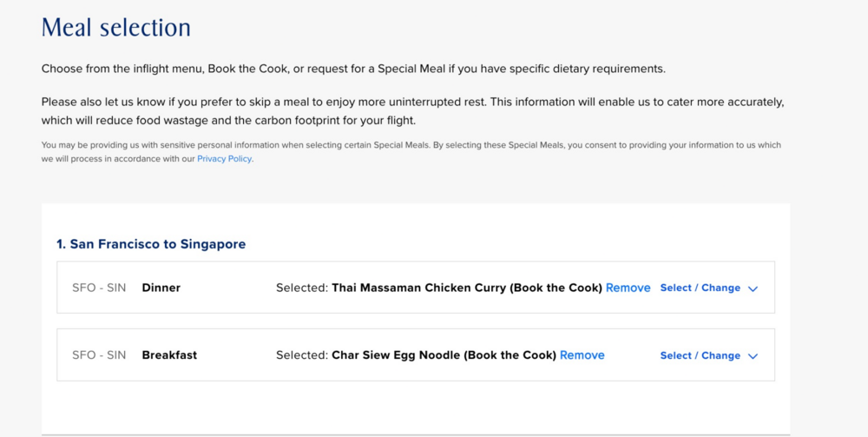
Task: Click Select / Change for Dinner
Action: 700,288
